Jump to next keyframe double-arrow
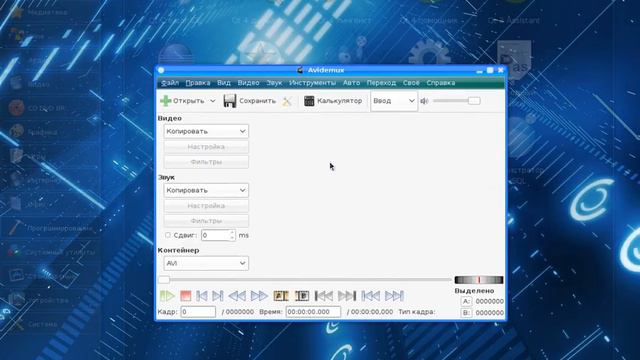The image size is (640, 360). click(x=259, y=296)
